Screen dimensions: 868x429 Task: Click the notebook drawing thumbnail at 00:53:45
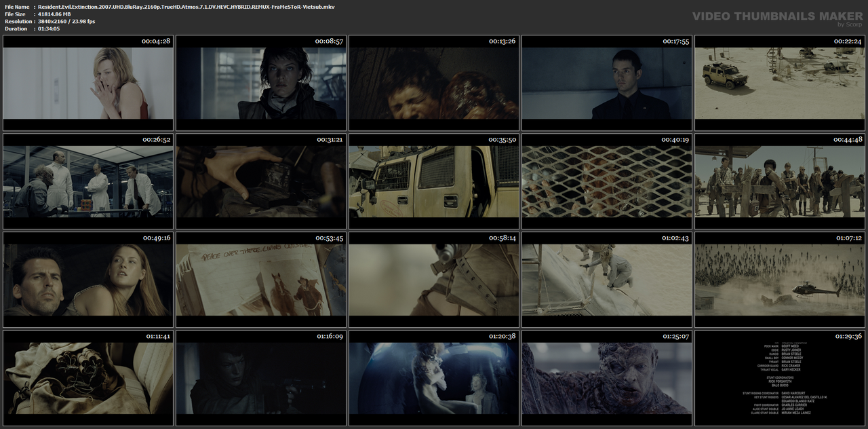tap(261, 280)
